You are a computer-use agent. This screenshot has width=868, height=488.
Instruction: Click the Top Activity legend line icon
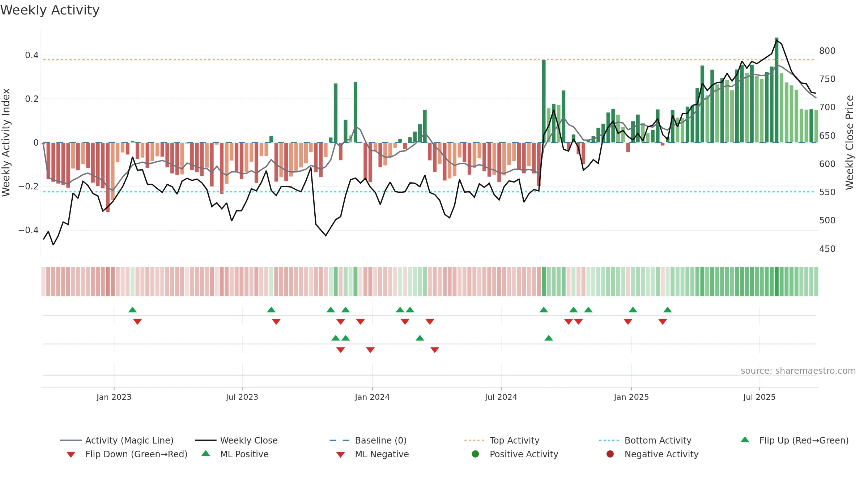point(474,440)
